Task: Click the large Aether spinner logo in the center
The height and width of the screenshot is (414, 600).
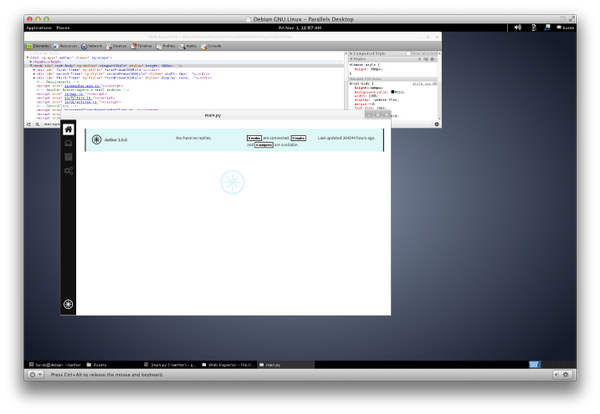Action: point(232,182)
